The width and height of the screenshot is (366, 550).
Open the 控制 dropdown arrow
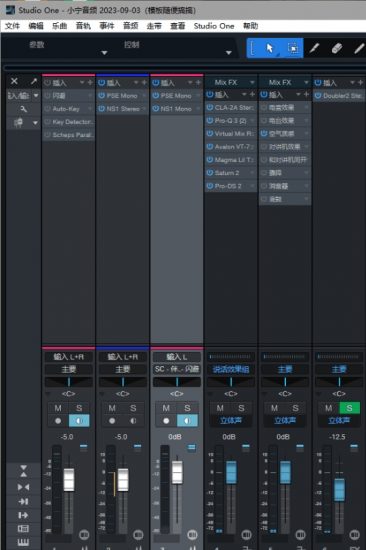(229, 53)
